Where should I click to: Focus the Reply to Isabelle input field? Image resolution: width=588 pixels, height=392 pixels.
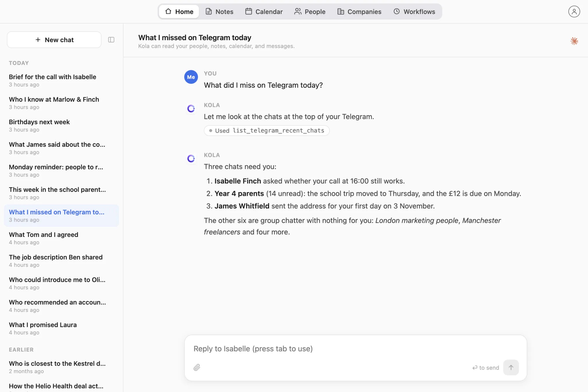tap(356, 349)
